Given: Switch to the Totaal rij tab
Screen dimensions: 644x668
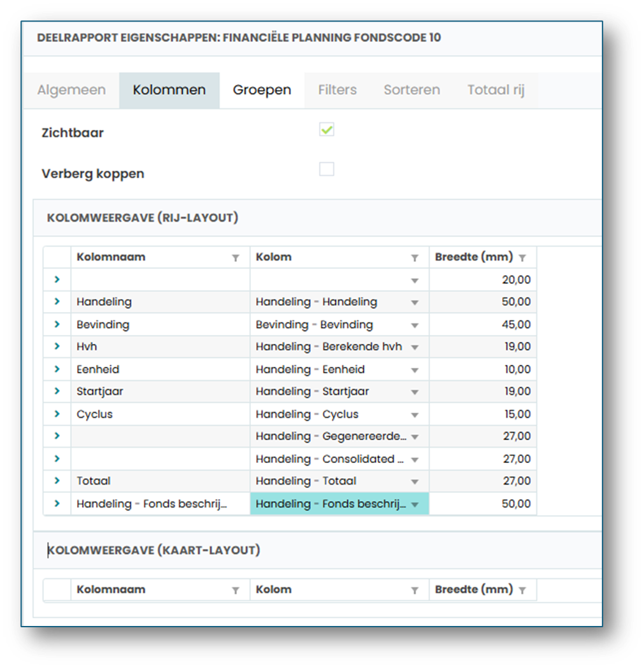Looking at the screenshot, I should [496, 90].
